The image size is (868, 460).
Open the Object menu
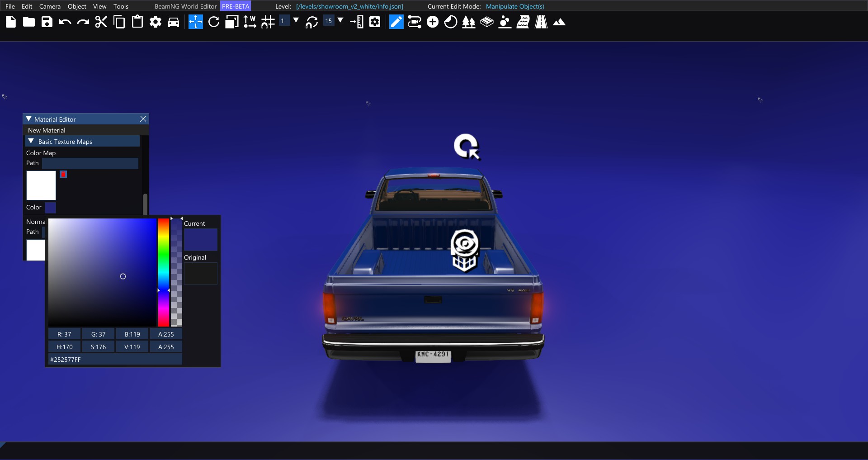(77, 6)
